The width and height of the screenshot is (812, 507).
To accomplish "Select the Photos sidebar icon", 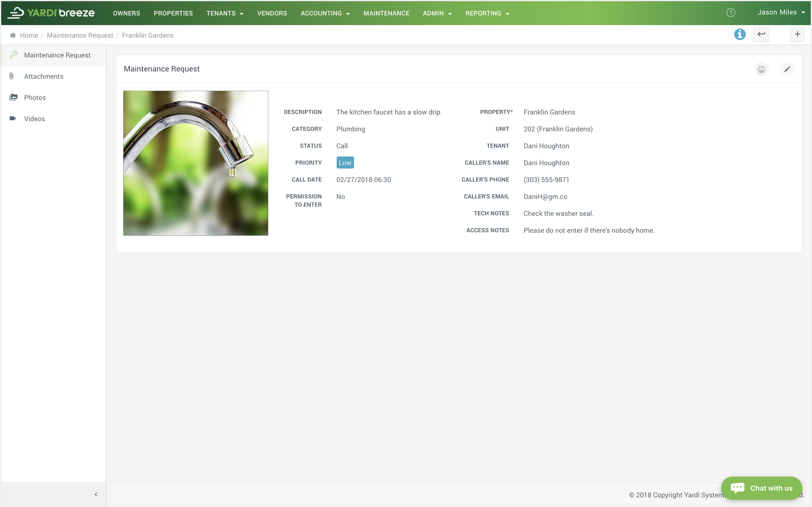I will [14, 97].
